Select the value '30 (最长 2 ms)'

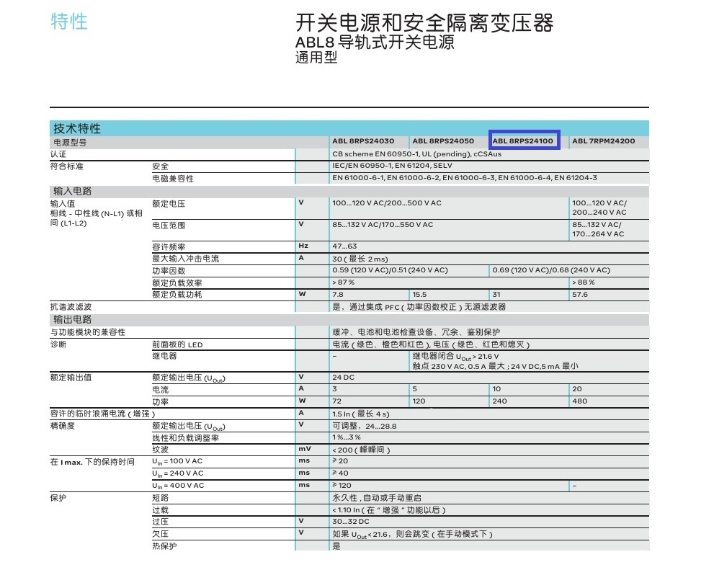tap(360, 259)
